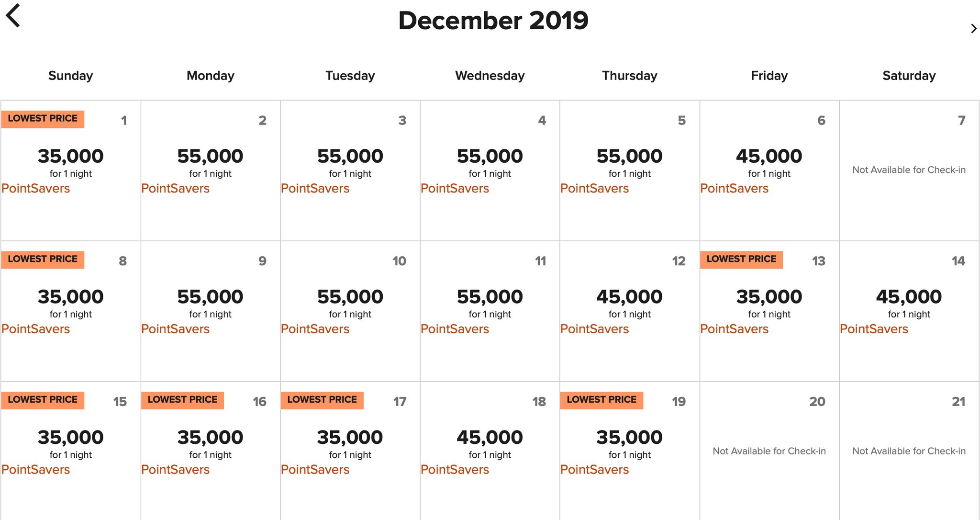Click the LOWEST PRICE badge on December 17
This screenshot has width=980, height=520.
point(322,400)
